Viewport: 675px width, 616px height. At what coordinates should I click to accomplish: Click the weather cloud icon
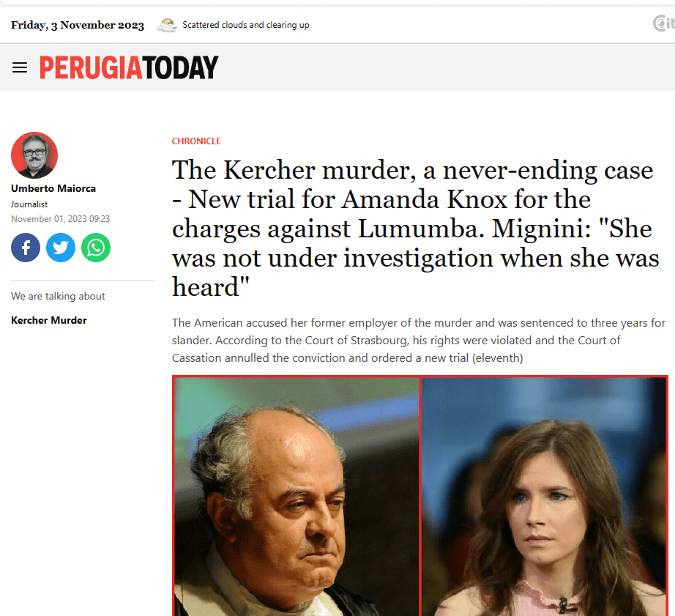[167, 26]
